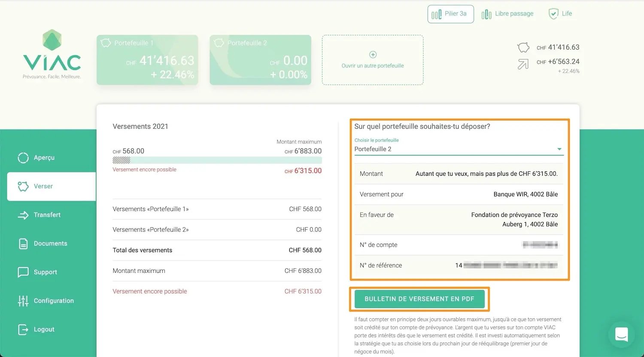The height and width of the screenshot is (357, 644).
Task: Click piggy icon on Portefeuille 2 card
Action: (x=219, y=43)
